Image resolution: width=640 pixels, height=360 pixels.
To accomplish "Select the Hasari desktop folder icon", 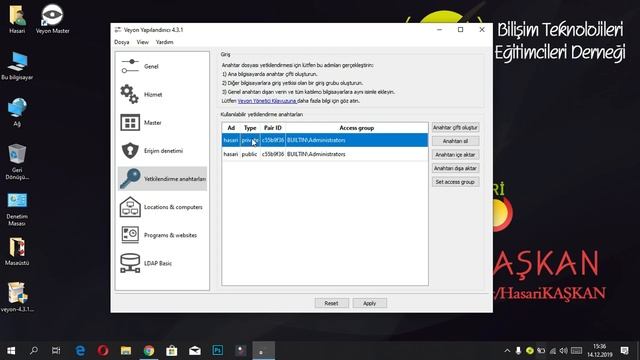I will pos(17,19).
